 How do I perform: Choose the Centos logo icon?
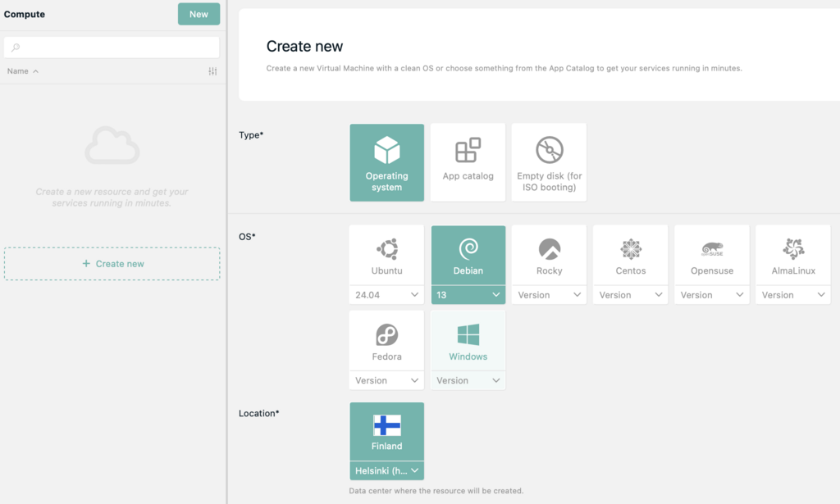point(631,249)
